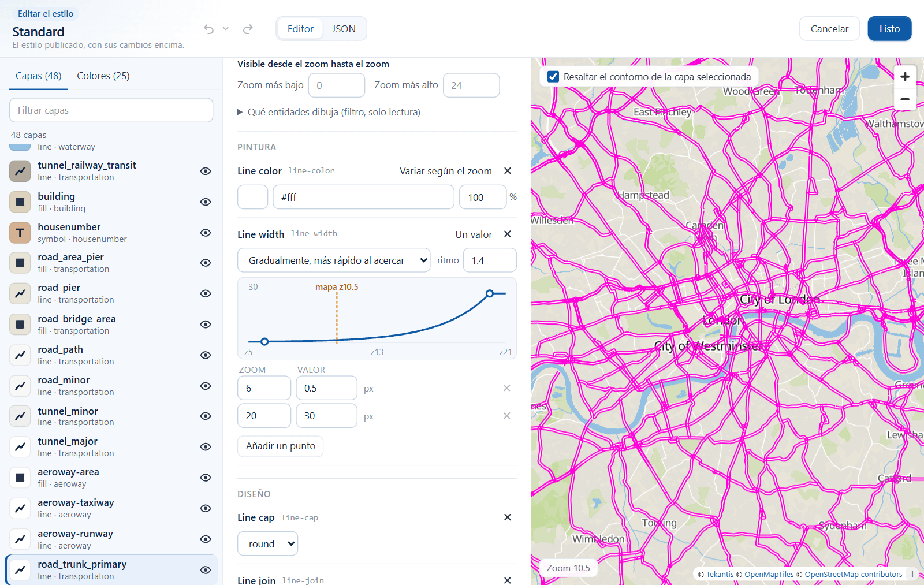Delete the zoom 20 stop row
Screen dimensions: 924x585
tap(506, 416)
